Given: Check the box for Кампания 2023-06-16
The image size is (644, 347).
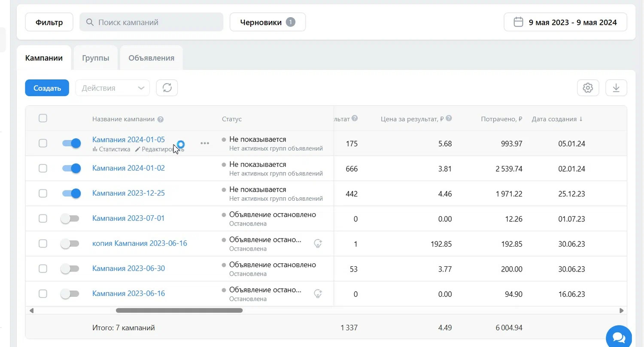Looking at the screenshot, I should 43,294.
